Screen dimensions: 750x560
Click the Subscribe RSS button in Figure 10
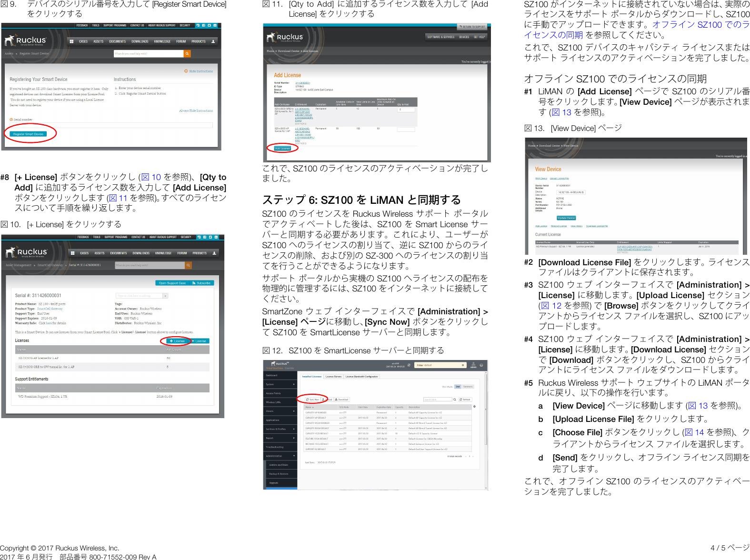tap(201, 283)
